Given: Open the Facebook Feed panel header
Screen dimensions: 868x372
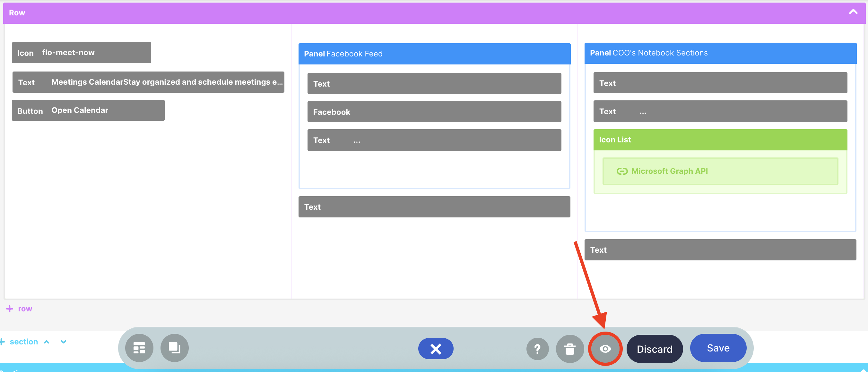Looking at the screenshot, I should click(434, 54).
